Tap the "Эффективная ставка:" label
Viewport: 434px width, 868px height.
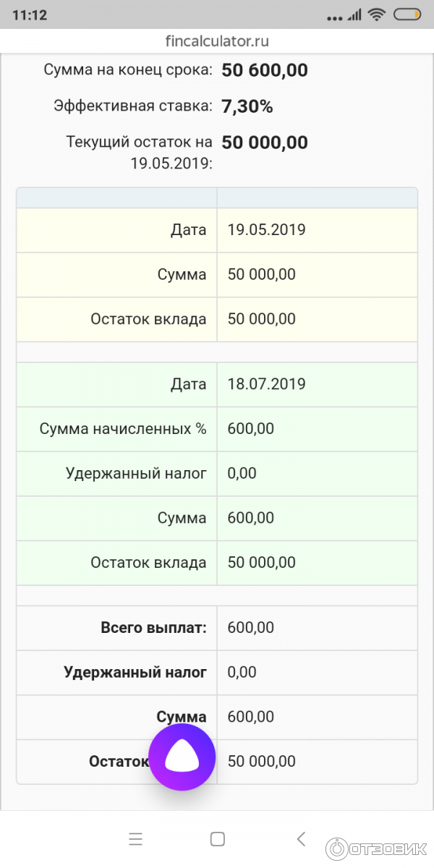(x=133, y=106)
